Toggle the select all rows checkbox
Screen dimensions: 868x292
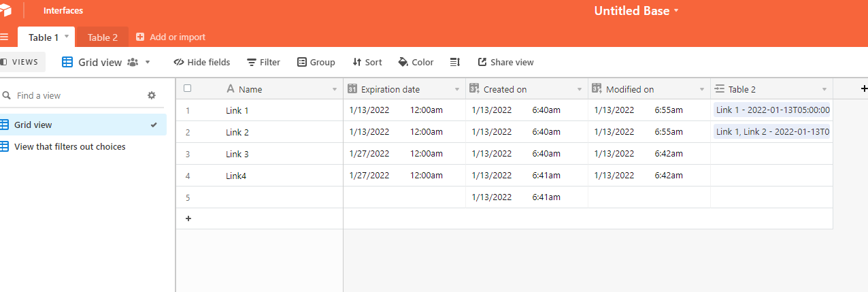click(x=188, y=88)
